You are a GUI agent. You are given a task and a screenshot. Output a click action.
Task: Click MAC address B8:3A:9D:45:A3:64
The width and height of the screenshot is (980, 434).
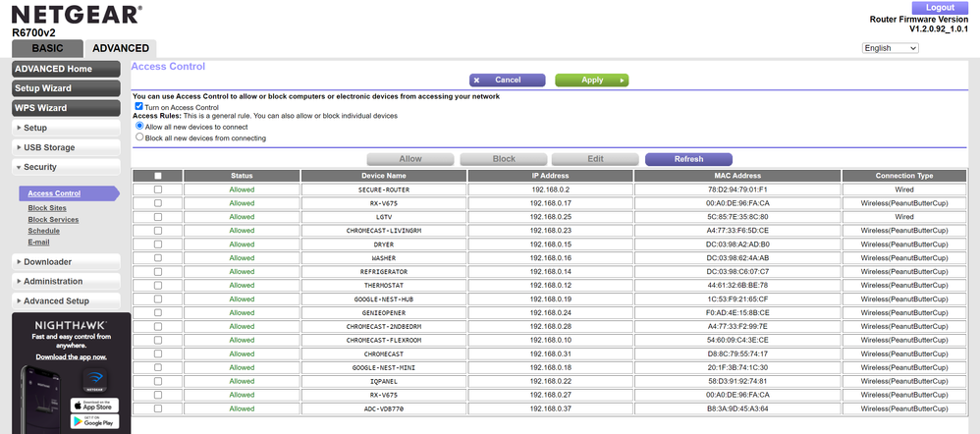point(737,408)
